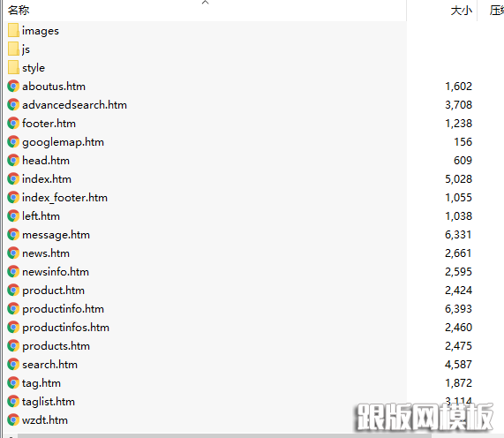Click the Chrome icon beside wzdt.htm
The width and height of the screenshot is (504, 438).
click(x=13, y=420)
